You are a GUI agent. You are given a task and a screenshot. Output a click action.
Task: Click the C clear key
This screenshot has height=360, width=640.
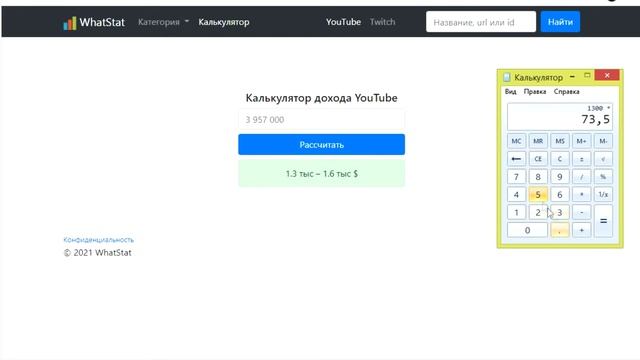560,159
